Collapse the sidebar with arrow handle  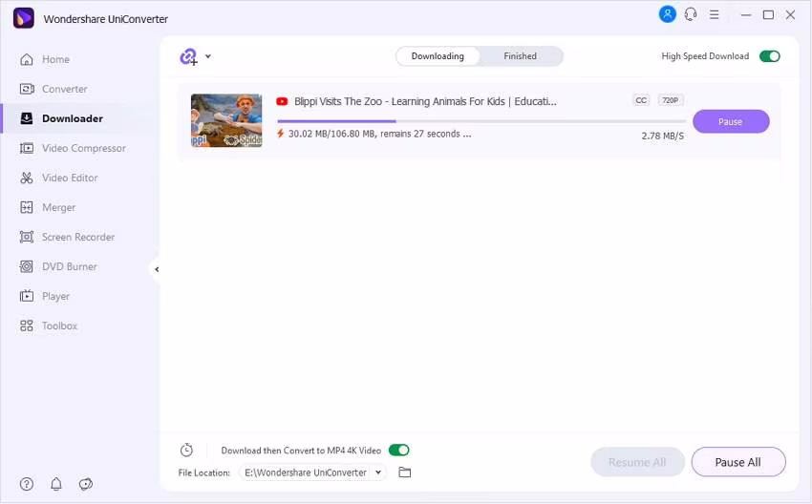[x=157, y=269]
